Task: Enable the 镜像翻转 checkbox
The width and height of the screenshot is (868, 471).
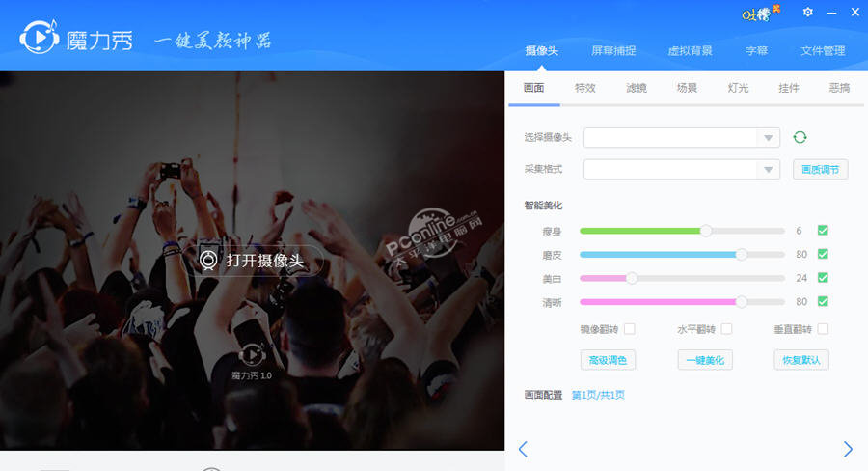Action: [x=630, y=329]
